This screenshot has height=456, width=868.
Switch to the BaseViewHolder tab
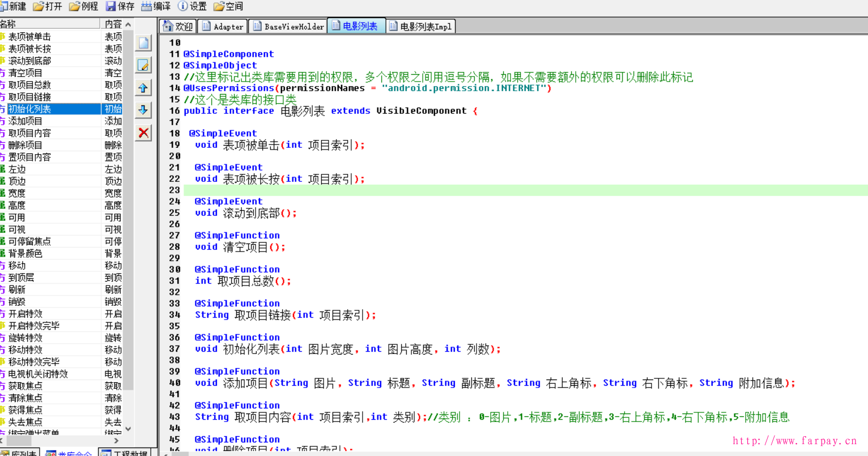click(289, 27)
